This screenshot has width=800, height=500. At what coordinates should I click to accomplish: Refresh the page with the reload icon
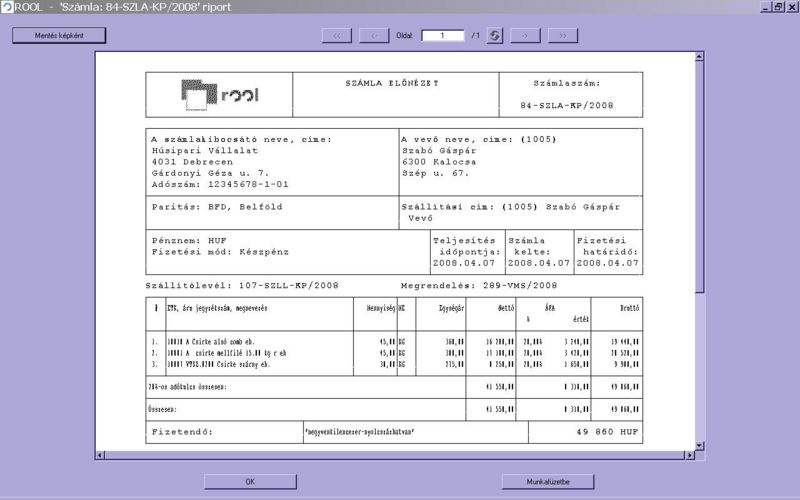tap(494, 35)
